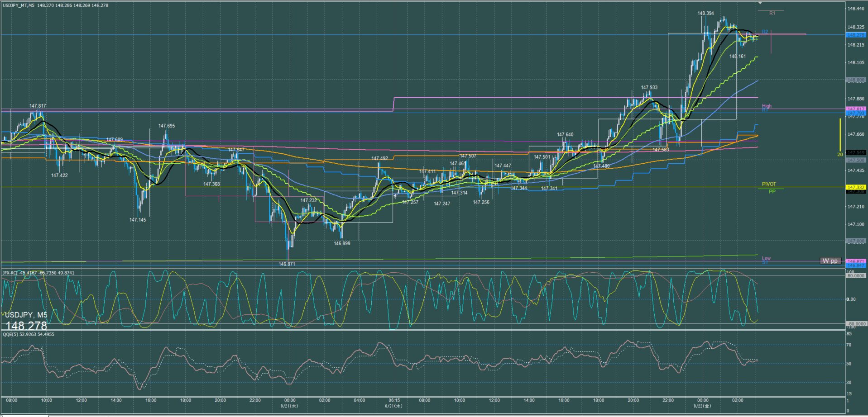Select the chart shift triangle marker
The height and width of the screenshot is (417, 868).
click(x=760, y=3)
